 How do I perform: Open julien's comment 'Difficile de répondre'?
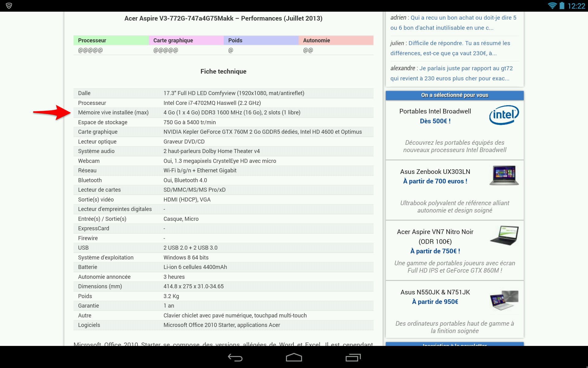tap(450, 48)
